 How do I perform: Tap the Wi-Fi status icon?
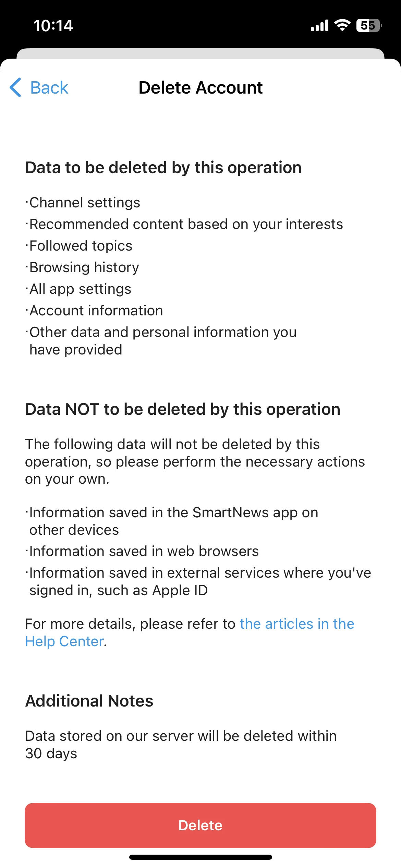click(342, 25)
